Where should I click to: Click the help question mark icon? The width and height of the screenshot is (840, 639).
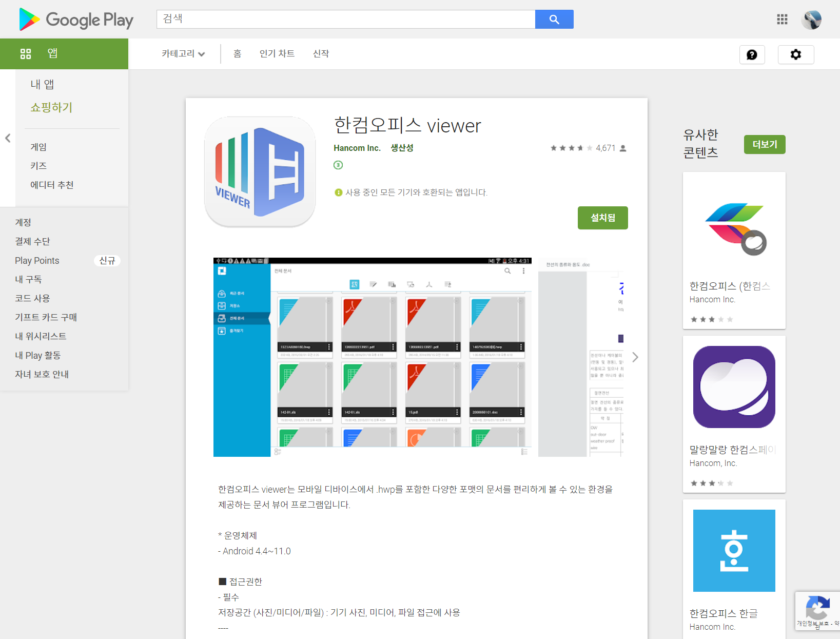click(752, 54)
